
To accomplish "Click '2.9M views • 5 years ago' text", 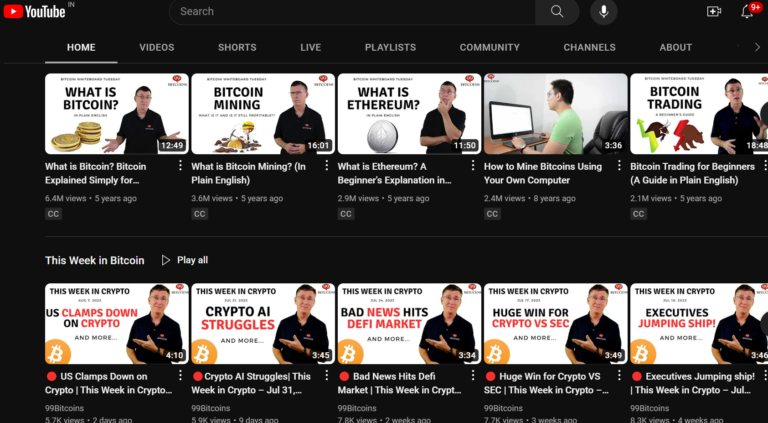I will coord(384,198).
